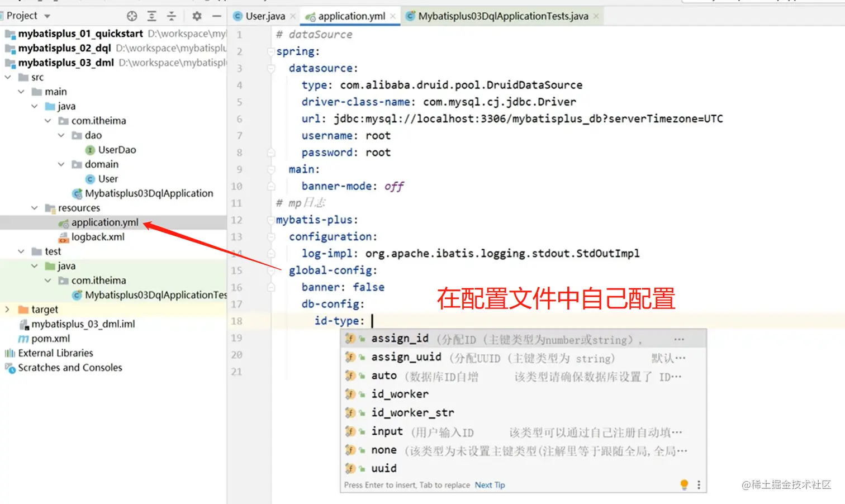Click the resources folder icon
Image resolution: width=845 pixels, height=504 pixels.
click(50, 208)
